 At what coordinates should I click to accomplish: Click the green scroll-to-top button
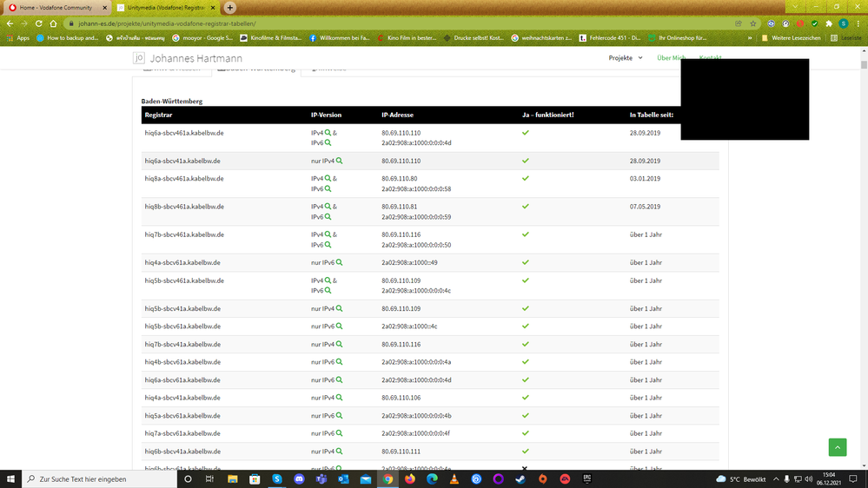(838, 447)
